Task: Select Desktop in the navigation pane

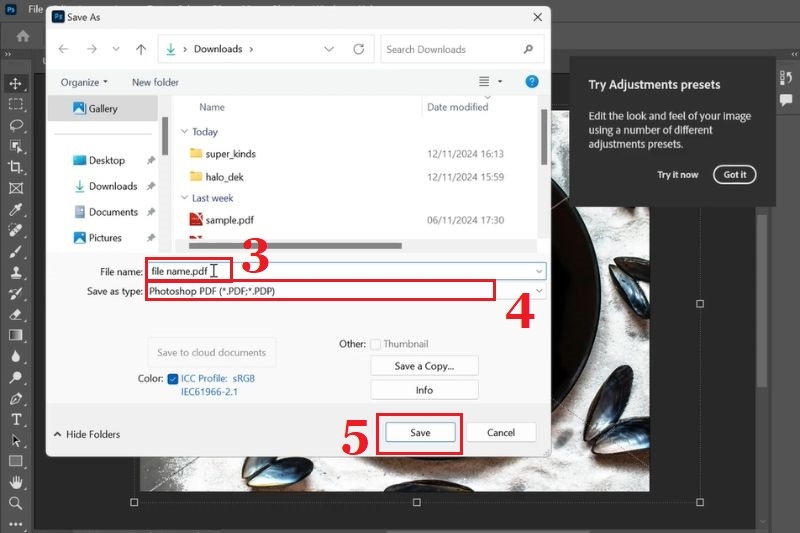Action: (106, 160)
